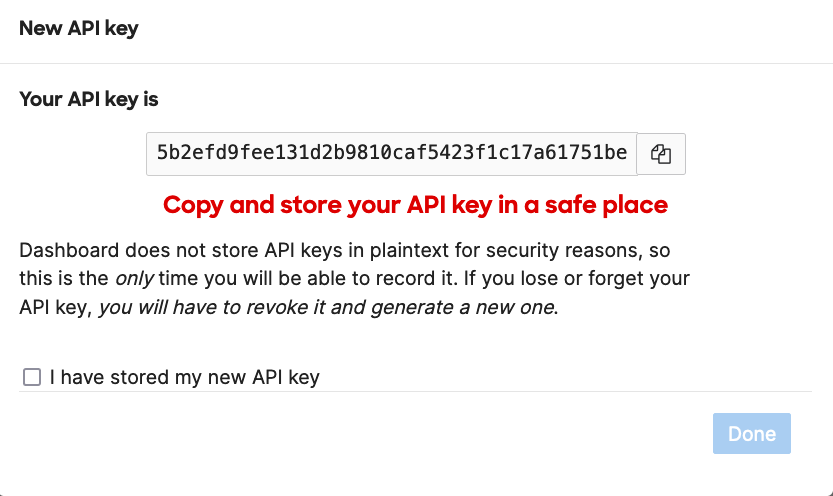This screenshot has width=833, height=496.
Task: Click the "I have stored my new API key" label
Action: (x=184, y=377)
